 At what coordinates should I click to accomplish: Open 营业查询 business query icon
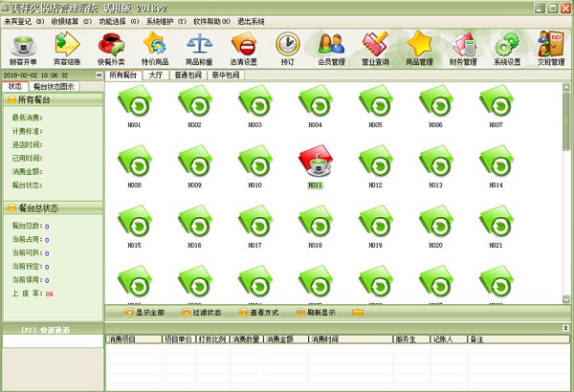(375, 49)
